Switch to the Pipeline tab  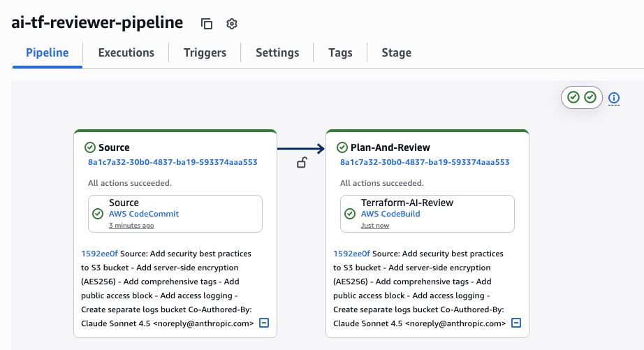pos(47,52)
